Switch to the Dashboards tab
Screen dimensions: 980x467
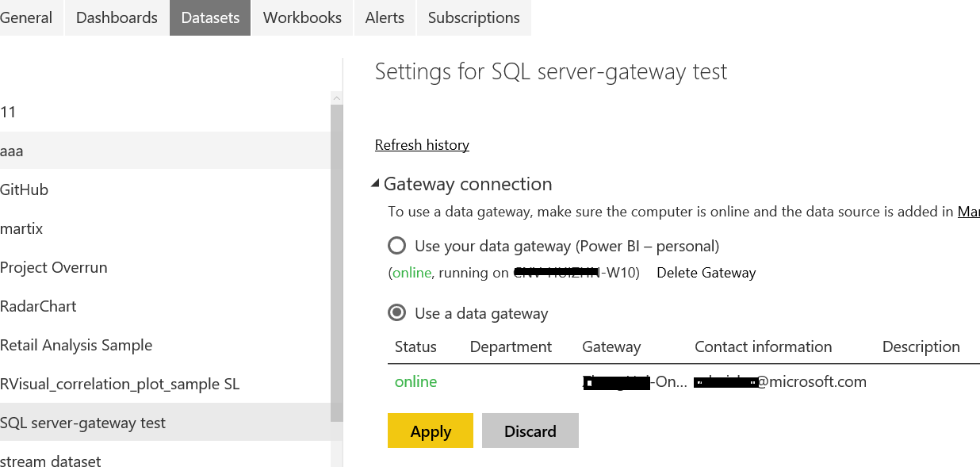(x=117, y=17)
